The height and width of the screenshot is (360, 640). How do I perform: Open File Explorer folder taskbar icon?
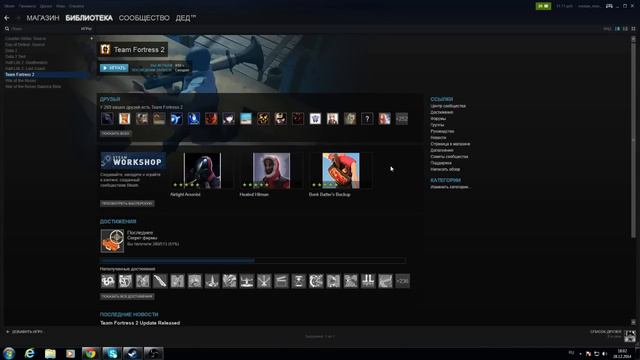point(50,353)
